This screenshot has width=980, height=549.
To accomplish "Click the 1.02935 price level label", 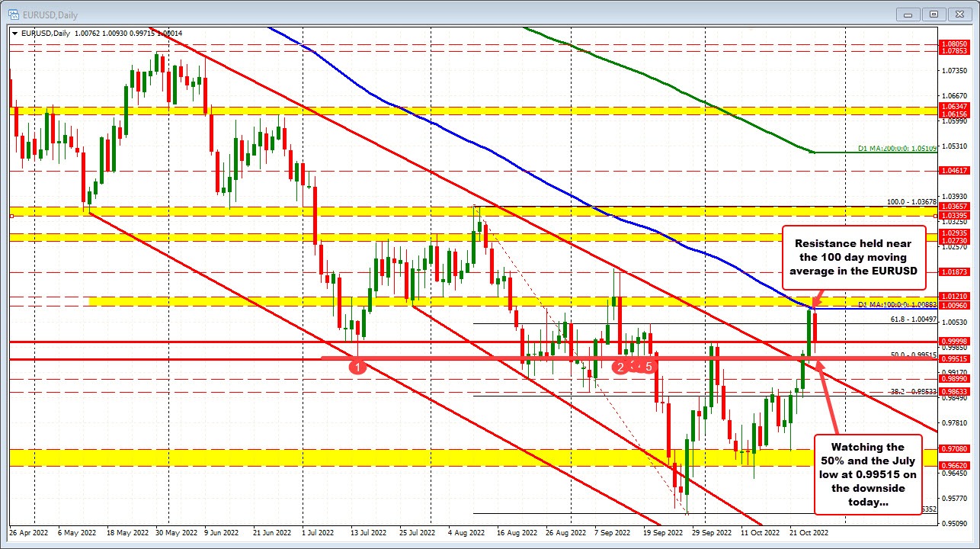I will 956,232.
